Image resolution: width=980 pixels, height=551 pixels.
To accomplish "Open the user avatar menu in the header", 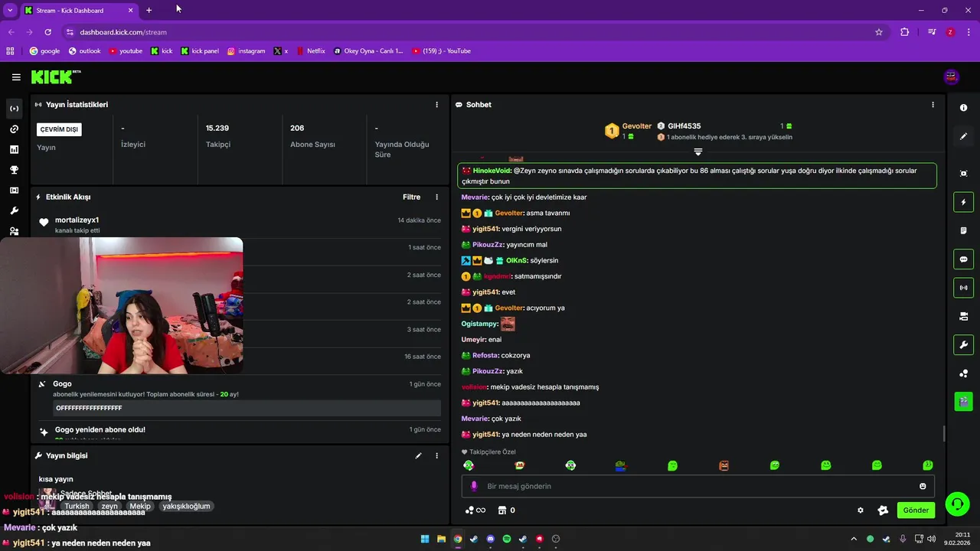I will pyautogui.click(x=951, y=77).
